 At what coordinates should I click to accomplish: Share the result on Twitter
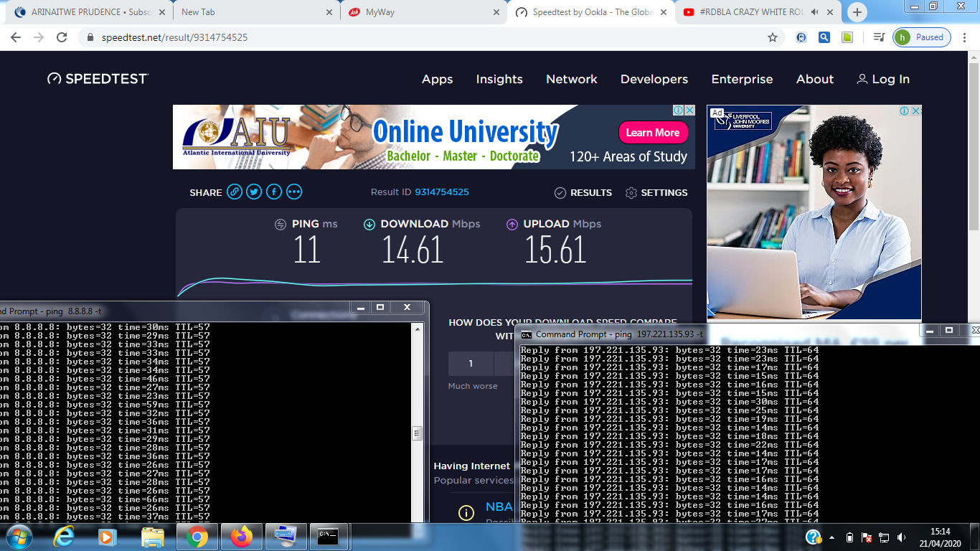(254, 192)
